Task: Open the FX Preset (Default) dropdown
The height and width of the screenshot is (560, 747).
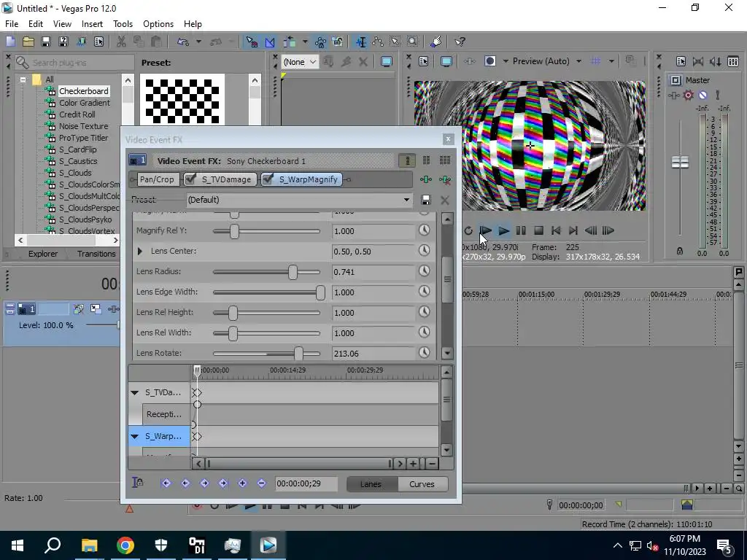Action: pyautogui.click(x=300, y=200)
